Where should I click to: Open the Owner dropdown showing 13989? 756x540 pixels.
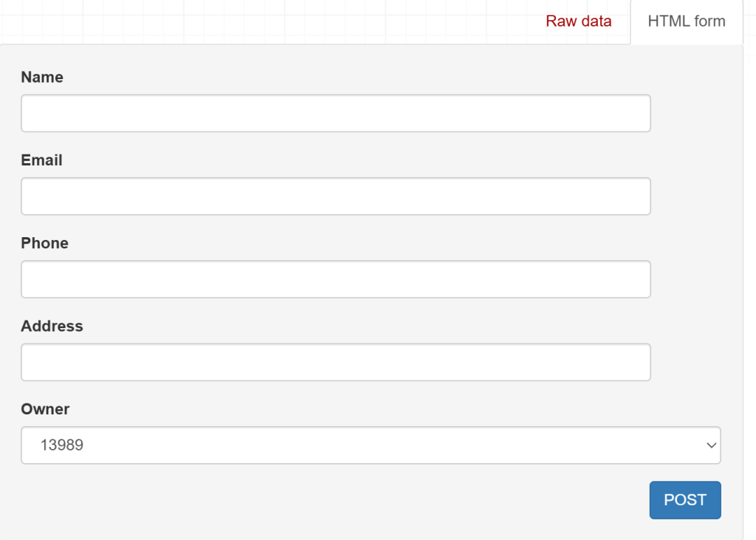371,445
